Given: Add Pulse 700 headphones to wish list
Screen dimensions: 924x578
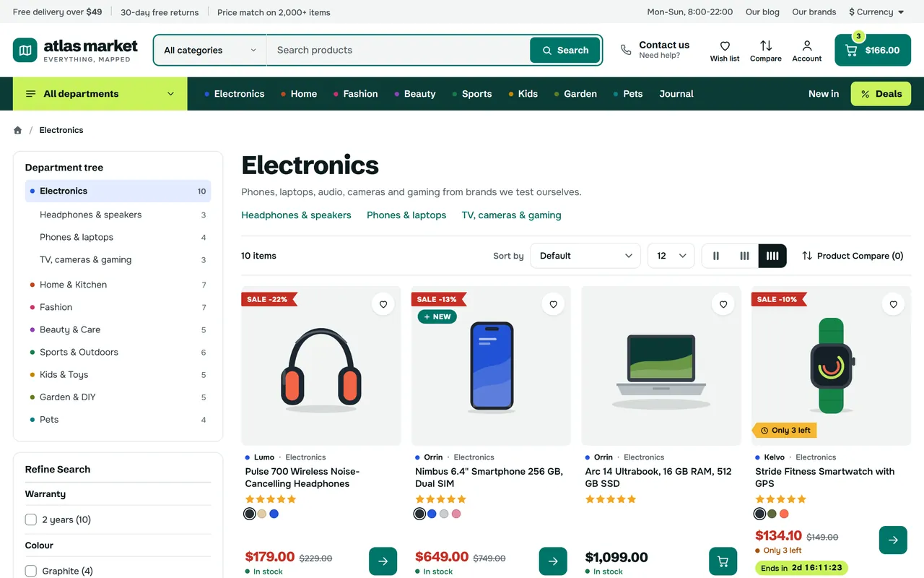Looking at the screenshot, I should click(383, 304).
